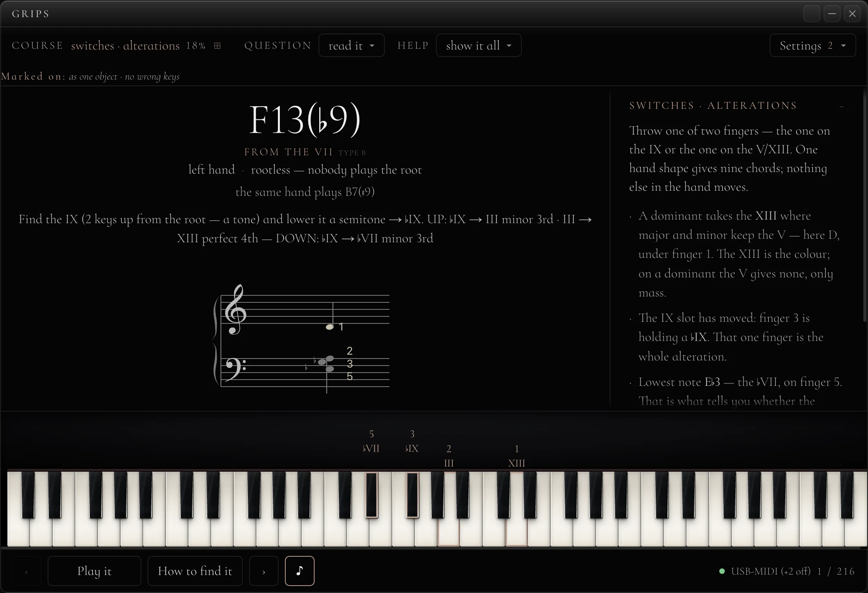Click the 'rootless — nobody plays the root' text
The width and height of the screenshot is (868, 593).
(x=336, y=170)
